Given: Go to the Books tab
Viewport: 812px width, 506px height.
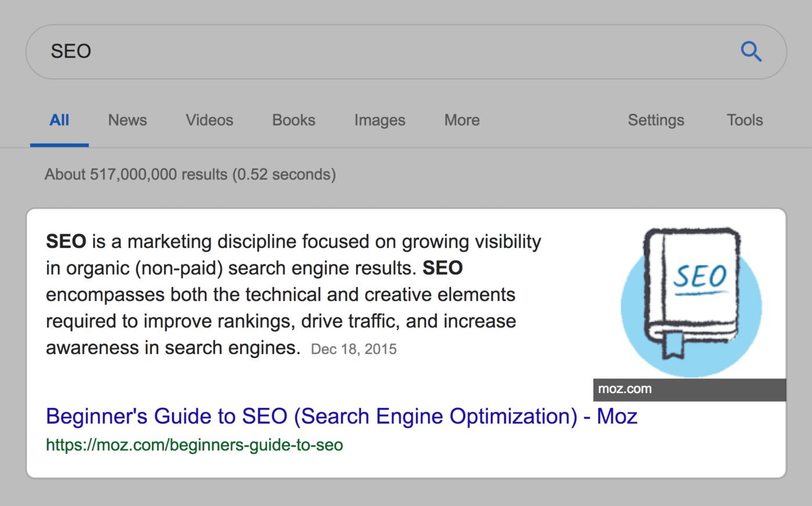Looking at the screenshot, I should [x=294, y=120].
